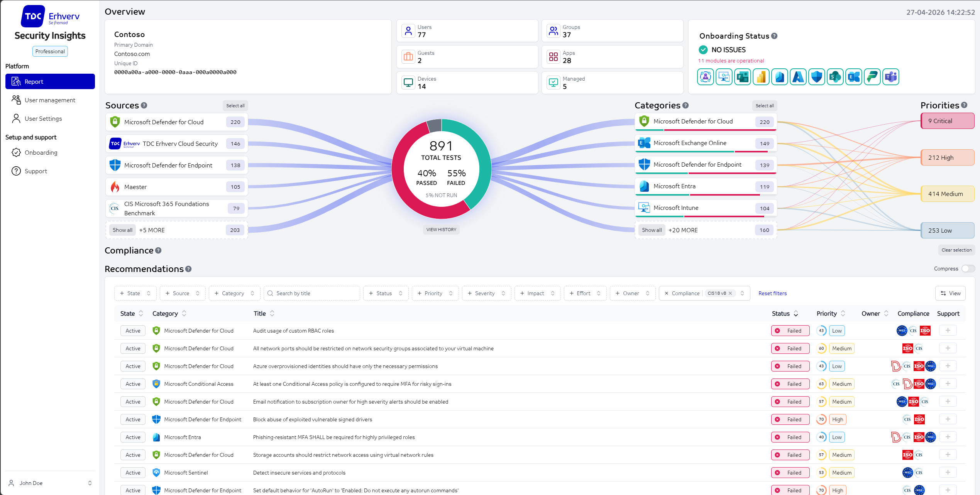
Task: Expand the John Doe account menu
Action: pyautogui.click(x=50, y=483)
